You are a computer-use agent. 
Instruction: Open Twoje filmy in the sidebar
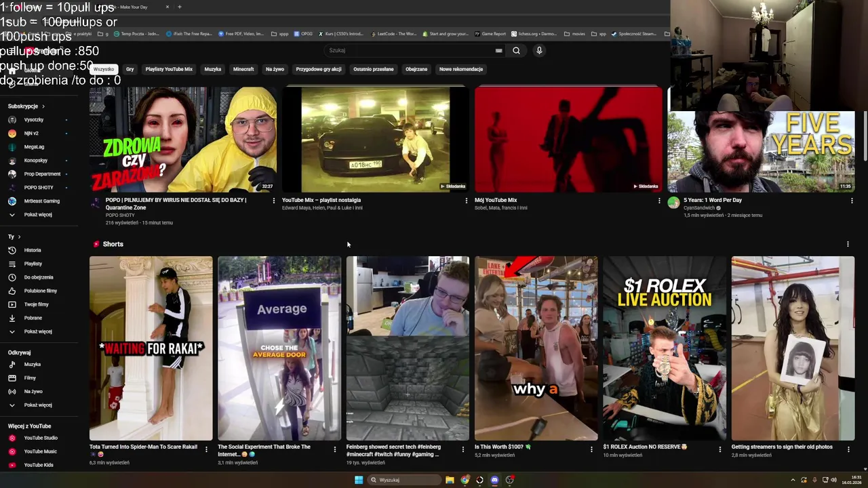pyautogui.click(x=36, y=304)
